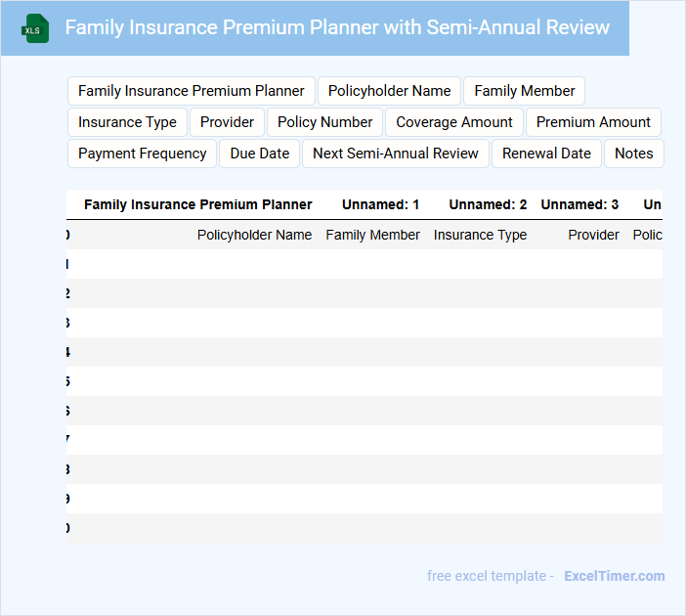Click the Family Member tag

coord(524,91)
